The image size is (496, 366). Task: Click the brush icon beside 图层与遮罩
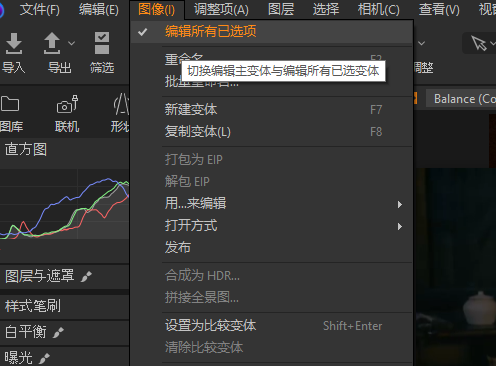(86, 277)
